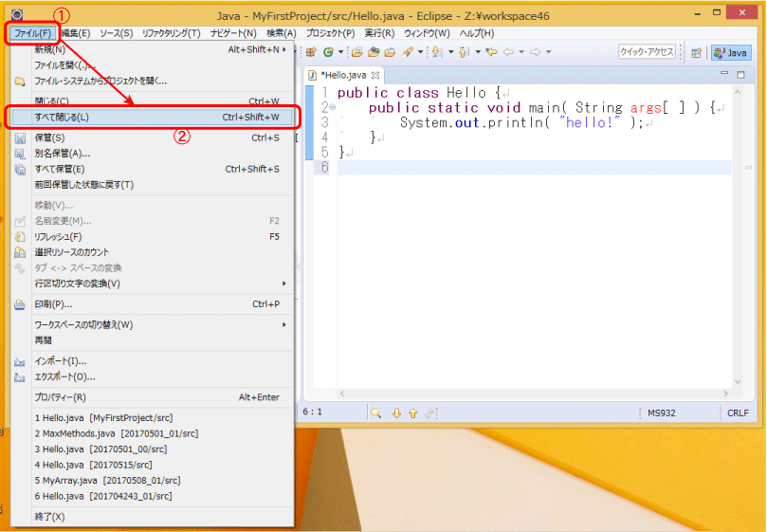Click the open-folder icon before the Search flashlight

[x=390, y=52]
